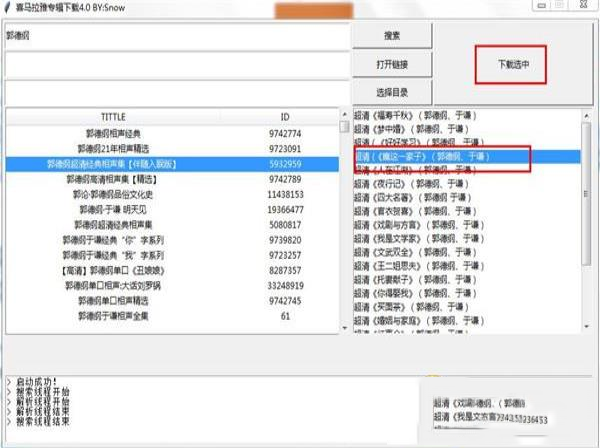This screenshot has width=600, height=448.
Task: Focus the search field containing 郭德纲
Action: 175,35
